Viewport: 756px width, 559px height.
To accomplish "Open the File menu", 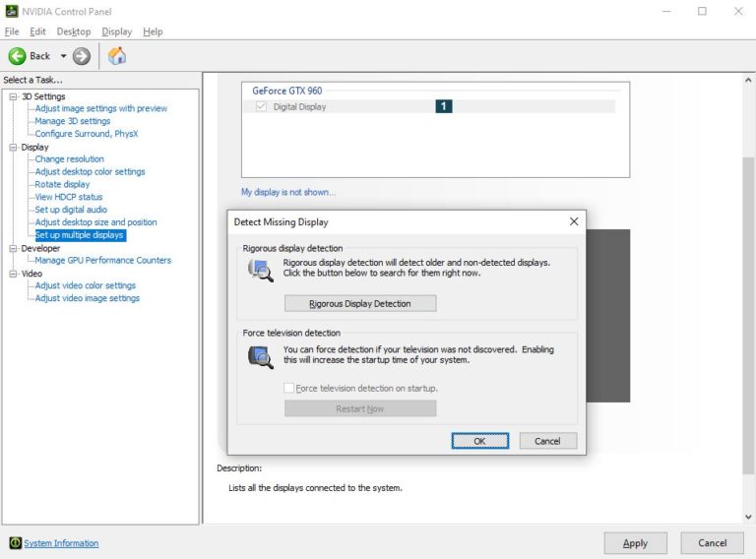I will click(12, 31).
